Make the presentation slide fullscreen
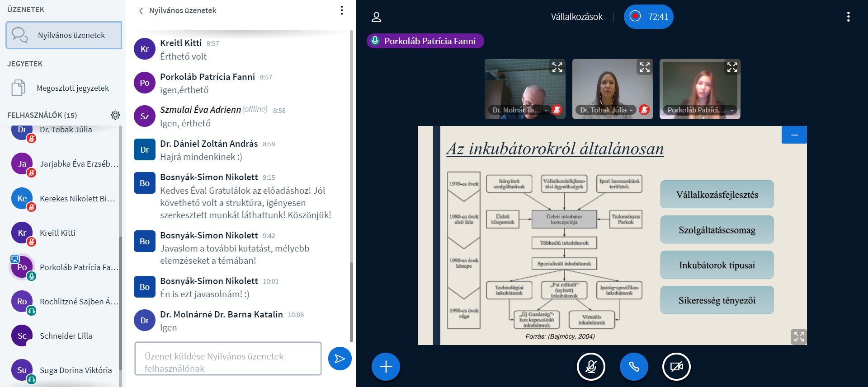Viewport: 868px width, 387px height. click(798, 336)
